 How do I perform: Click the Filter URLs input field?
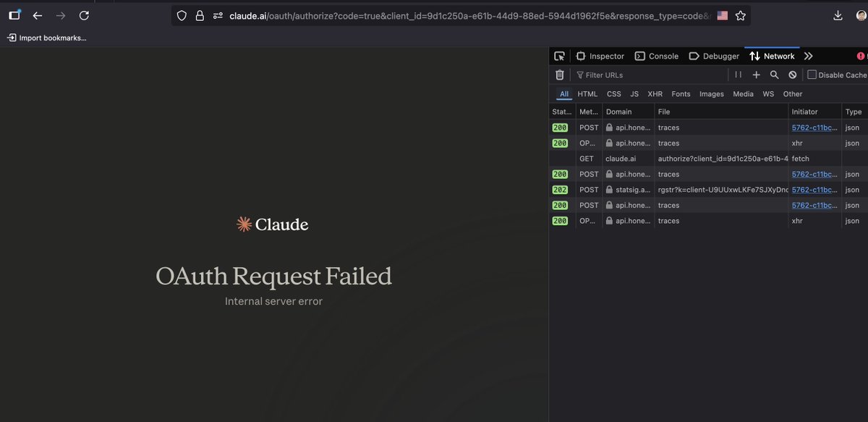[651, 75]
